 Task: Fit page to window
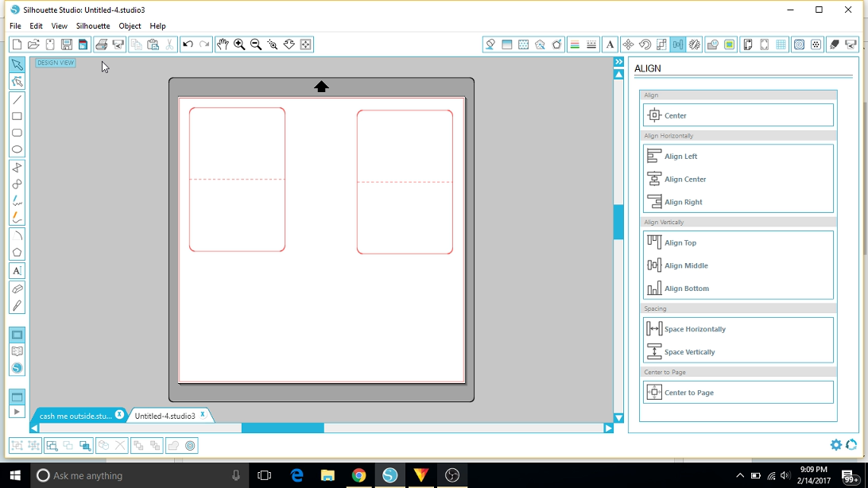point(305,45)
